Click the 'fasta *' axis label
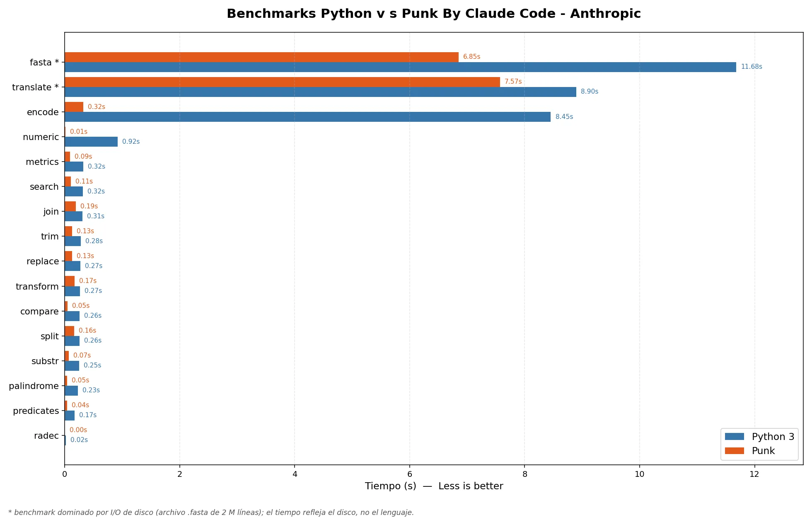The width and height of the screenshot is (812, 522). tap(44, 63)
